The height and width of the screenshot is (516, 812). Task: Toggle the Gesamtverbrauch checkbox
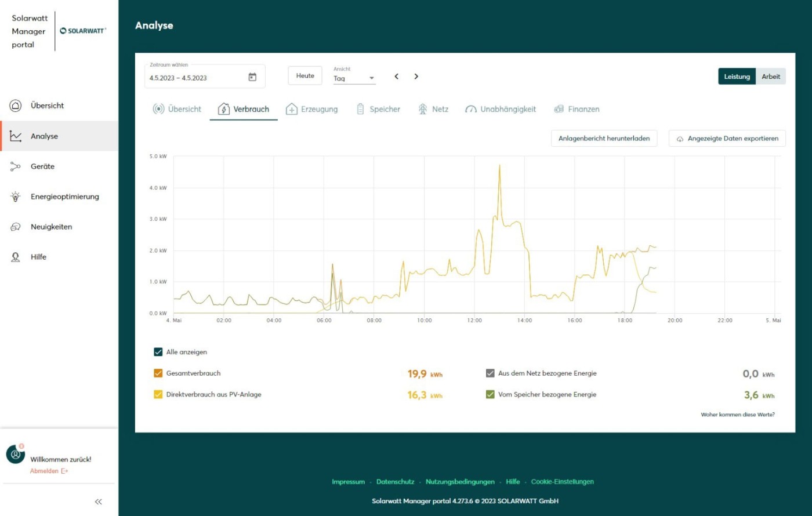158,373
